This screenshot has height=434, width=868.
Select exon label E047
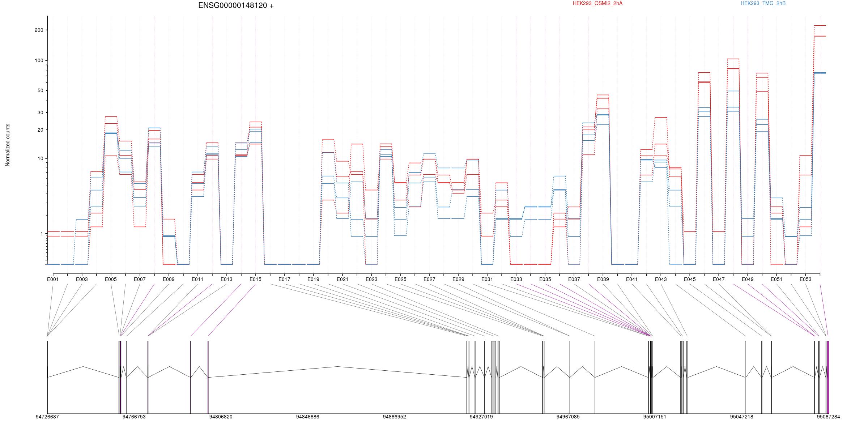click(719, 279)
